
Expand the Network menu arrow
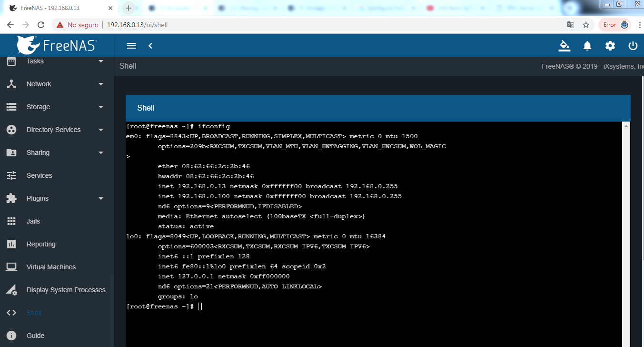click(100, 84)
